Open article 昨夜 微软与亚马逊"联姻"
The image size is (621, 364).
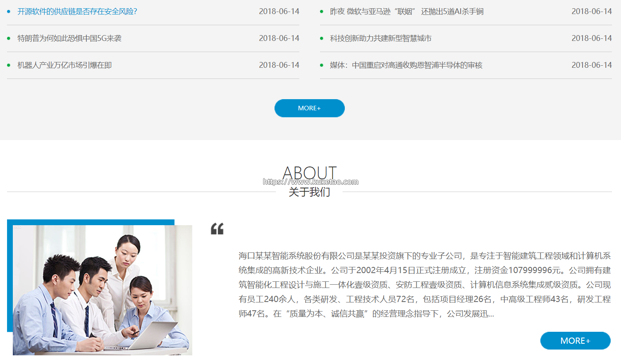click(407, 12)
